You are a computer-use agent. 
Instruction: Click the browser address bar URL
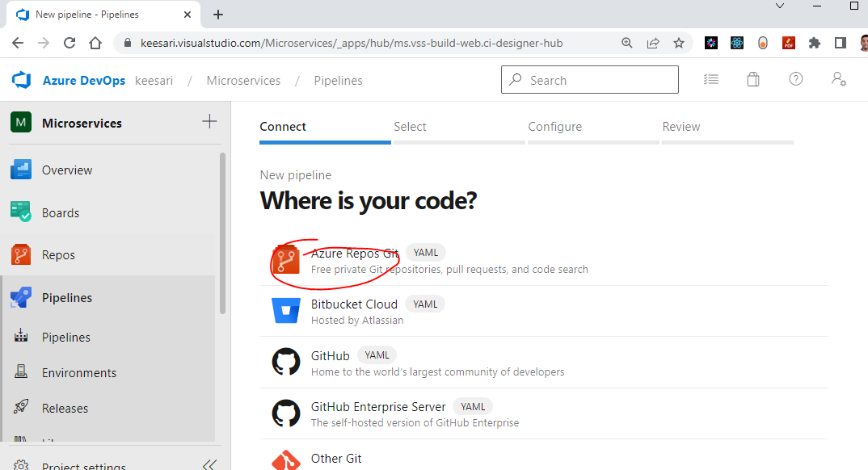point(352,43)
